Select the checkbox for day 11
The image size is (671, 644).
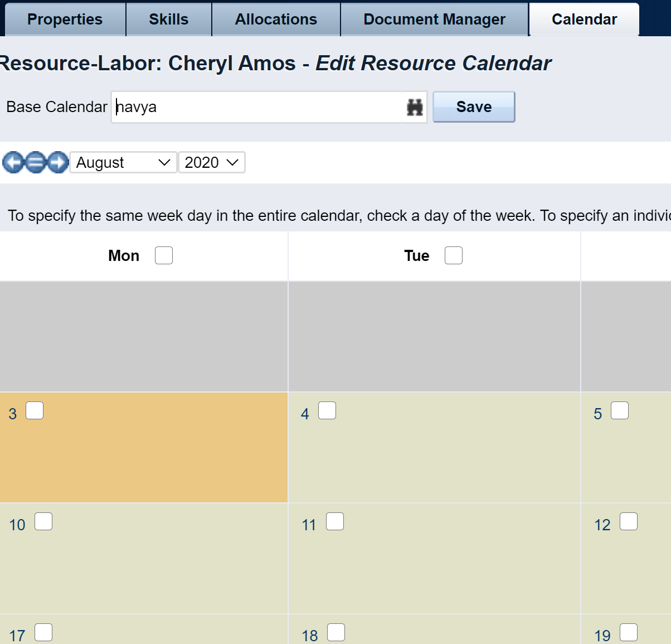click(335, 521)
